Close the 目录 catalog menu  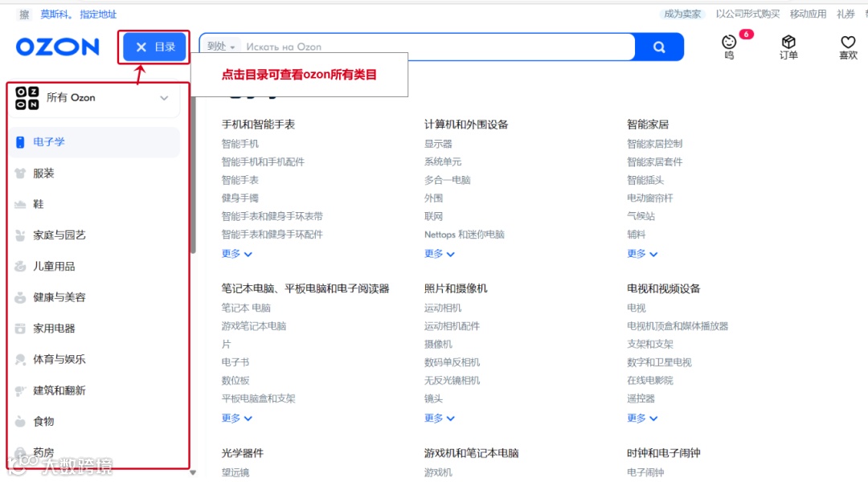tap(154, 47)
